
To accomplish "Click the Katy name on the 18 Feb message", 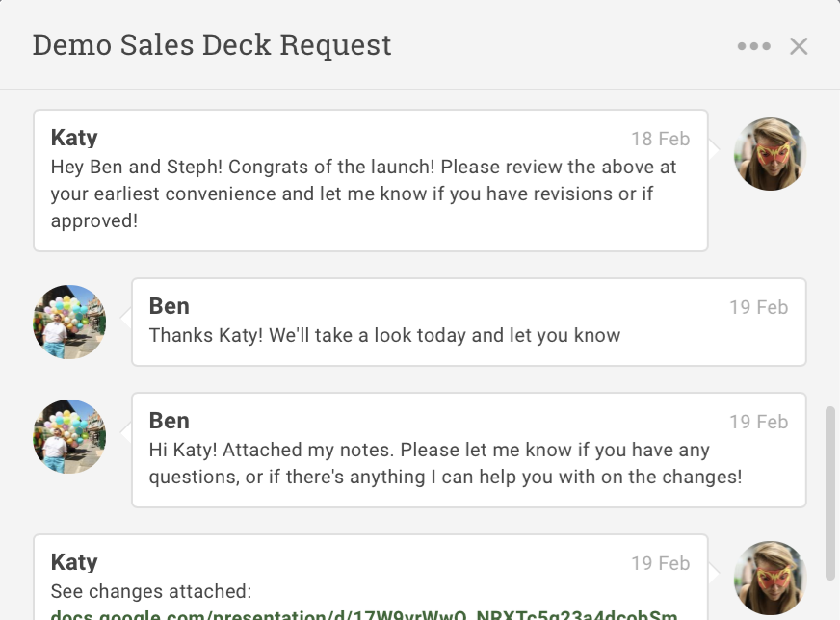I will [74, 138].
